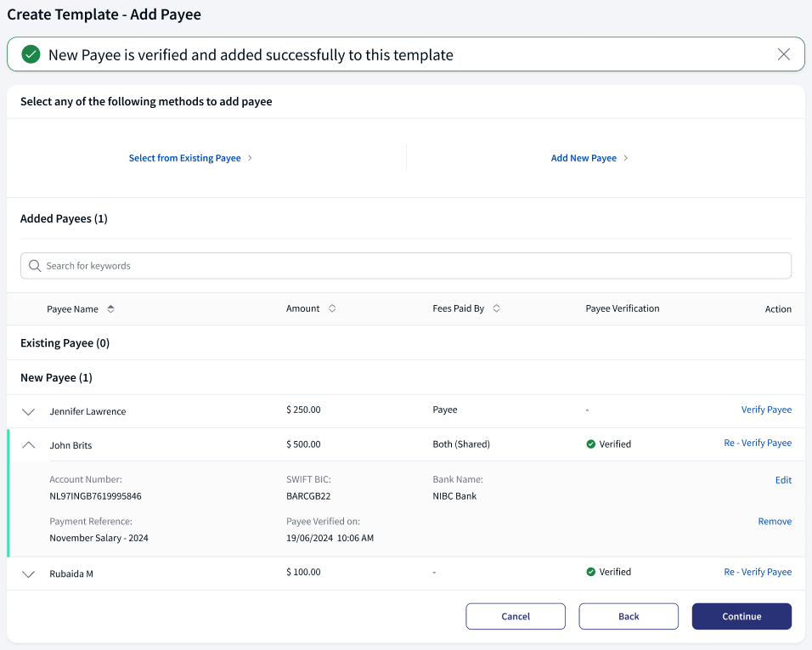Click the Search for keywords field

coord(406,266)
